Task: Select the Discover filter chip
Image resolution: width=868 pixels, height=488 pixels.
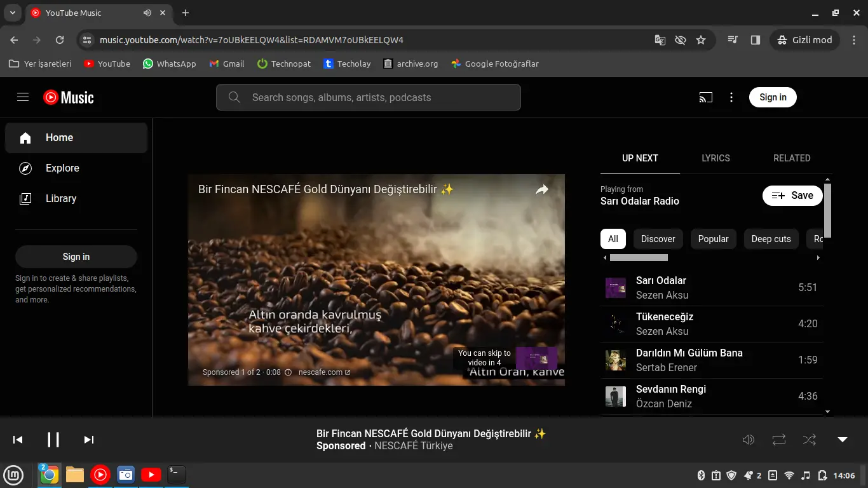Action: 658,239
